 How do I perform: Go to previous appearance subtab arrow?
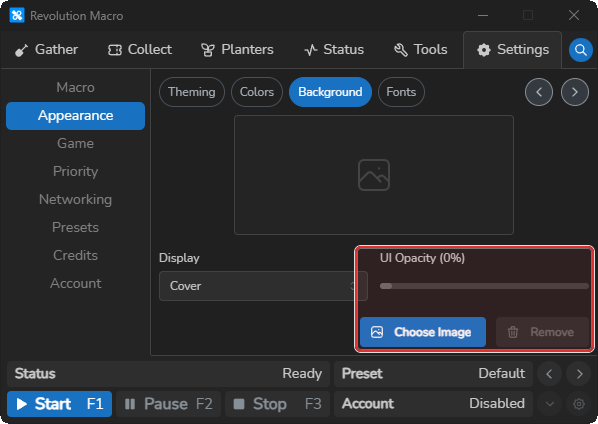(x=539, y=92)
